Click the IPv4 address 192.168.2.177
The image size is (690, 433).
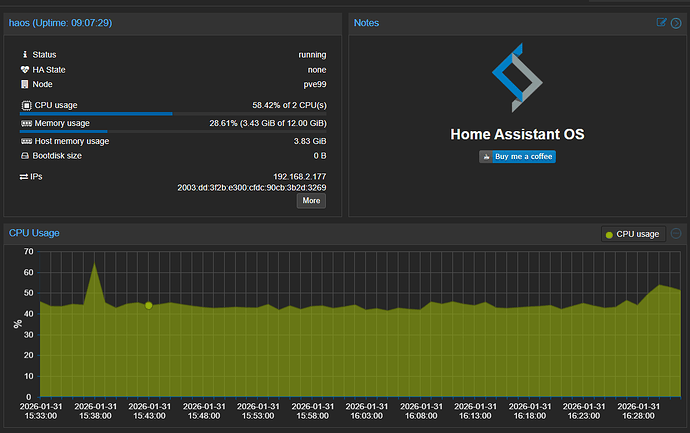coord(300,176)
